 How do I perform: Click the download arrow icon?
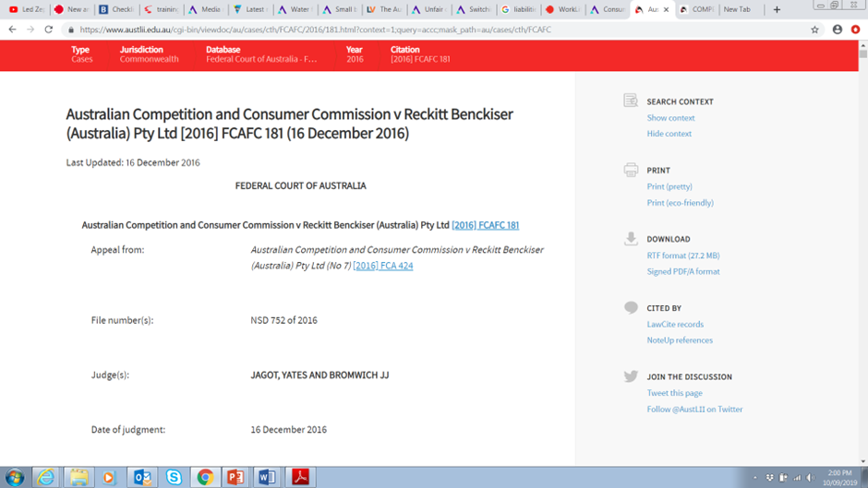point(631,239)
